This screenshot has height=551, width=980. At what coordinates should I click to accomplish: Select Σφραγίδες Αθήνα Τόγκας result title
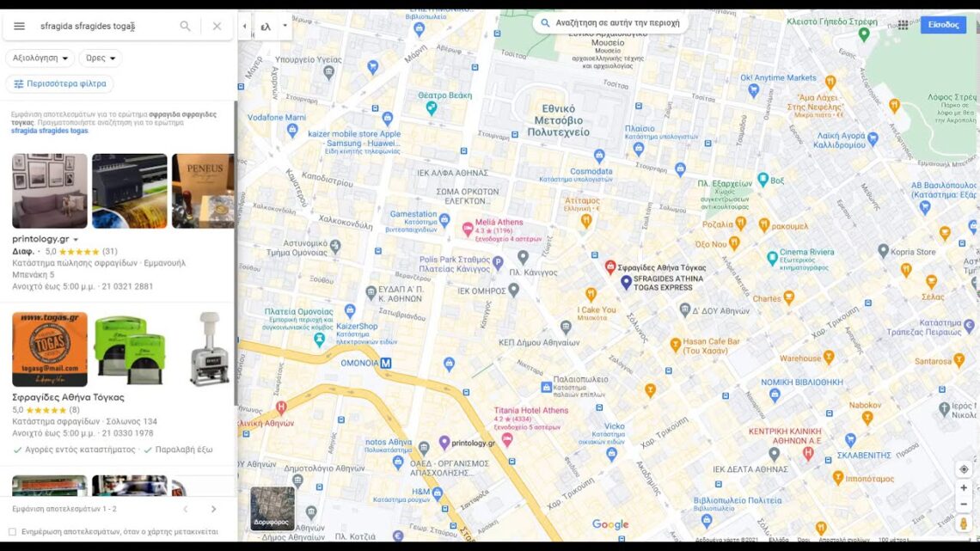point(68,397)
